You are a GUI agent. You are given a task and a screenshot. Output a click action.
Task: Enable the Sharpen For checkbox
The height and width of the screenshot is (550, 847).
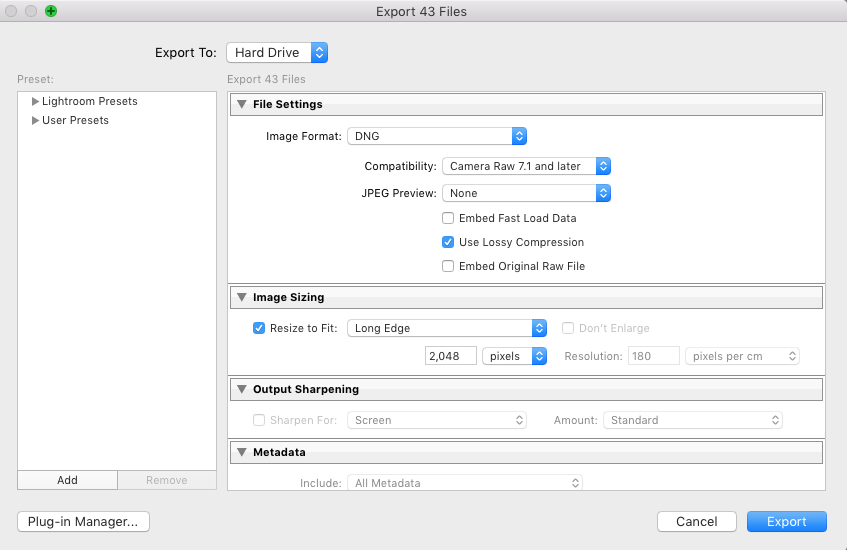259,420
